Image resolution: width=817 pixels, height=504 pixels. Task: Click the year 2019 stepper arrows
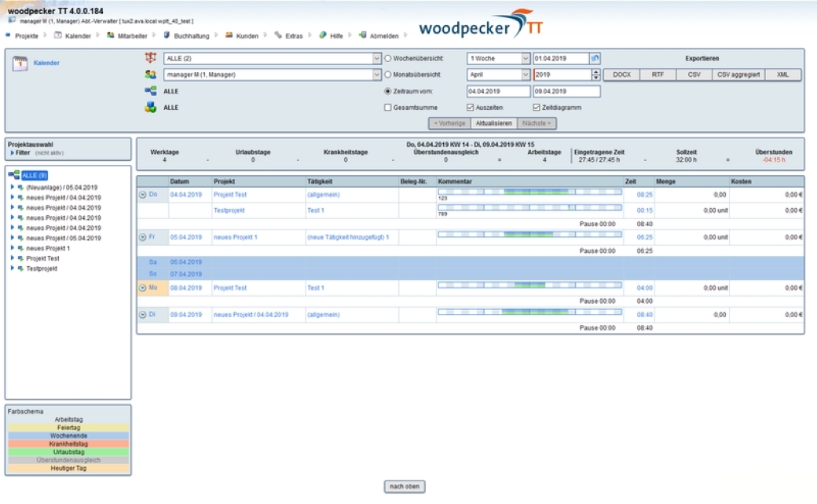tap(596, 75)
